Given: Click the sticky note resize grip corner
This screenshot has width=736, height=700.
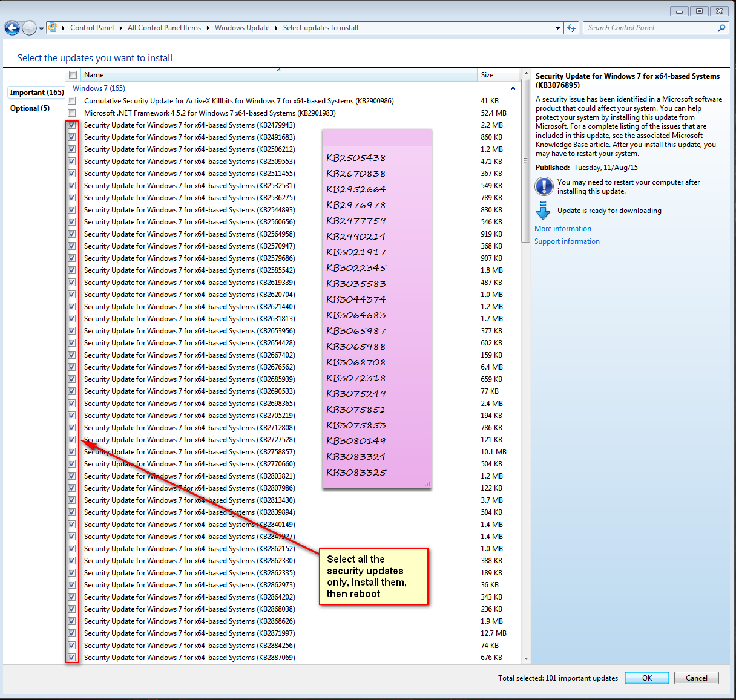Looking at the screenshot, I should (428, 485).
